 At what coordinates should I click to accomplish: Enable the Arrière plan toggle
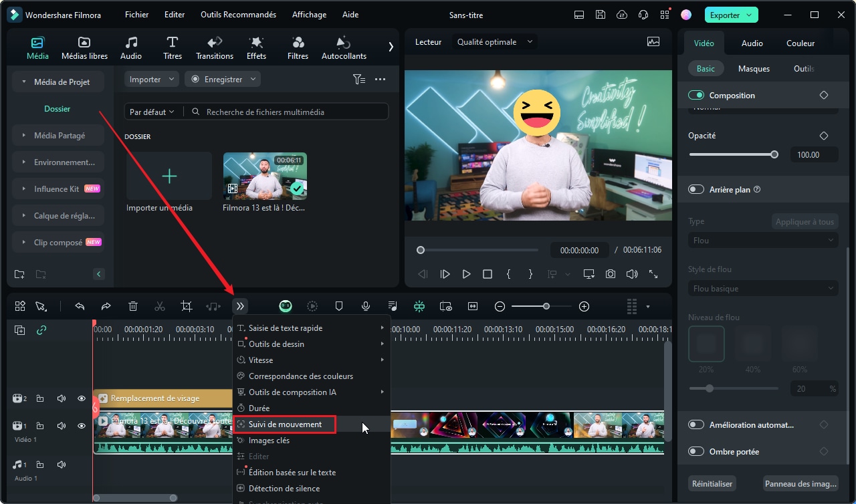click(696, 190)
